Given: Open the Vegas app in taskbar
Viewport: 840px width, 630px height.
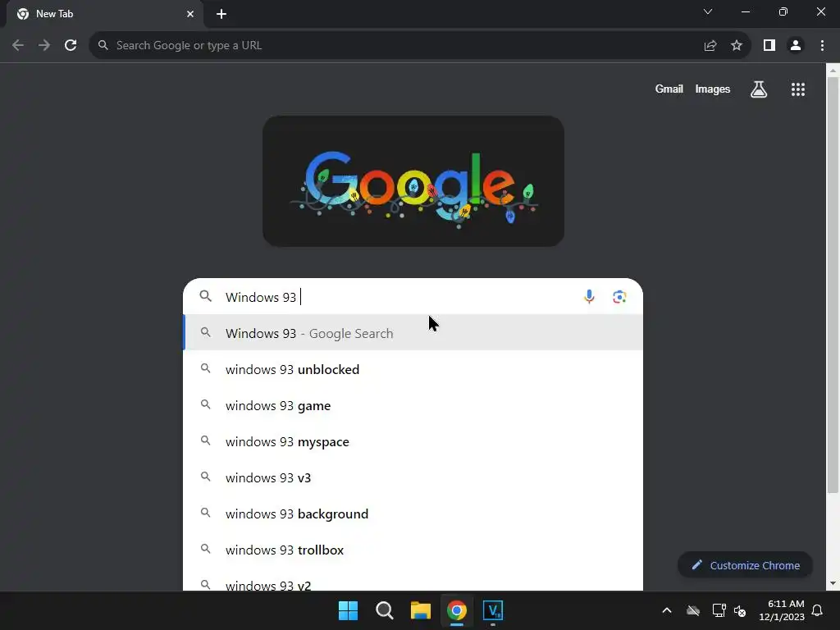Looking at the screenshot, I should point(493,610).
